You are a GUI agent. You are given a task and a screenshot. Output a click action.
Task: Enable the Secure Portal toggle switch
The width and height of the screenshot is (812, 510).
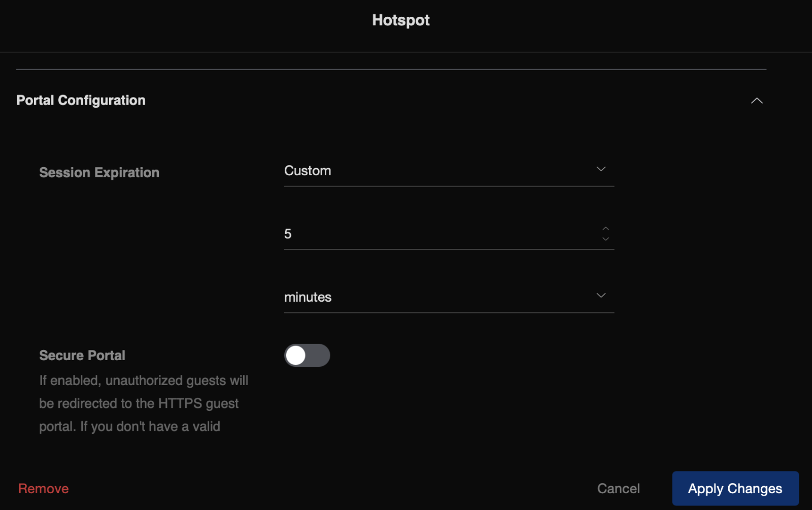point(307,356)
